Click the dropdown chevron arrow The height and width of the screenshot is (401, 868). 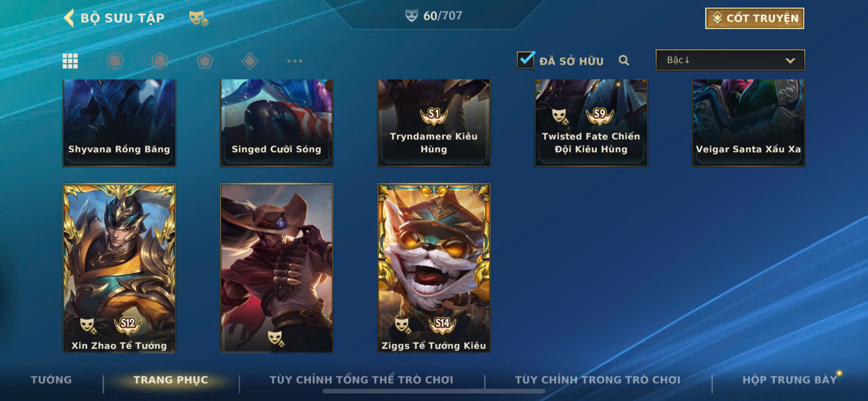coord(790,60)
